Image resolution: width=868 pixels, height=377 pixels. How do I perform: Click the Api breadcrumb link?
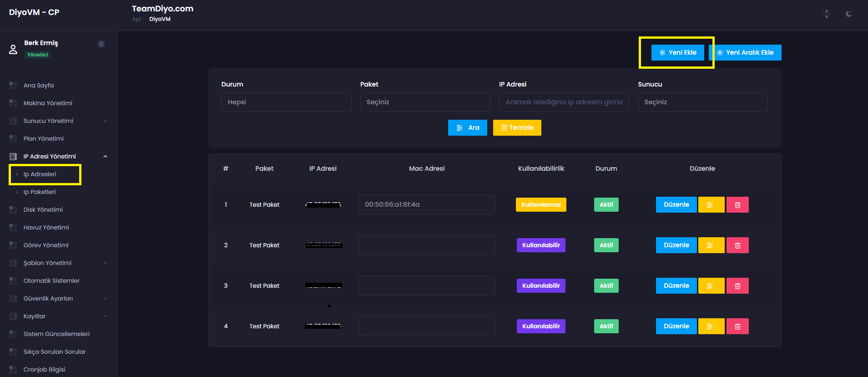point(136,19)
